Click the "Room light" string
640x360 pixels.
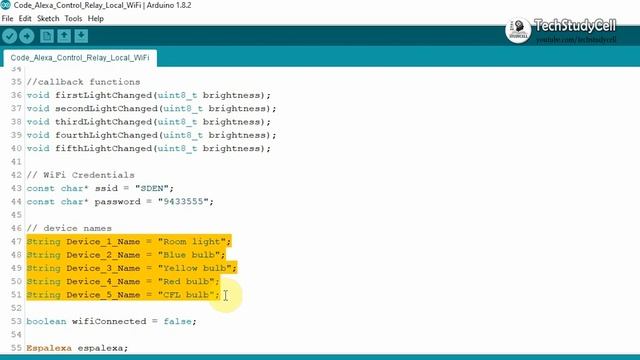(x=192, y=242)
